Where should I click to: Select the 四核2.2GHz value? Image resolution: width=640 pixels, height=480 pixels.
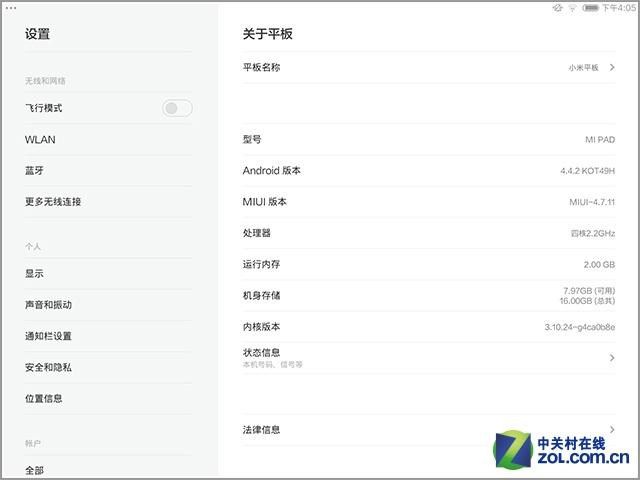(x=593, y=233)
